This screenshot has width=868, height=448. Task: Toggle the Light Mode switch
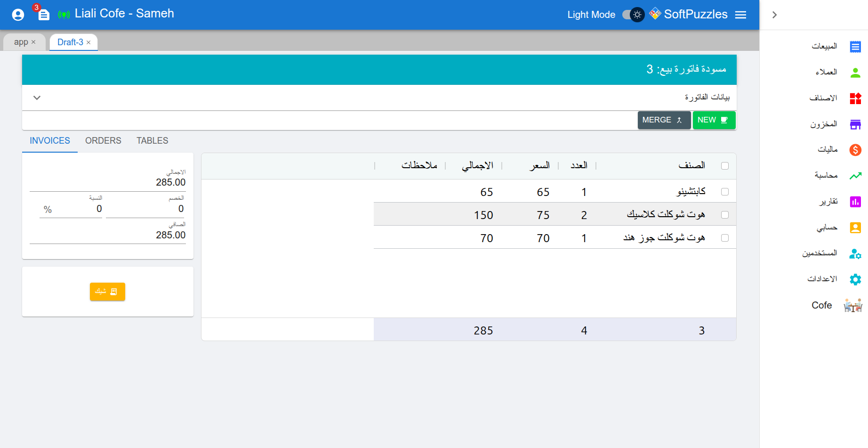633,15
